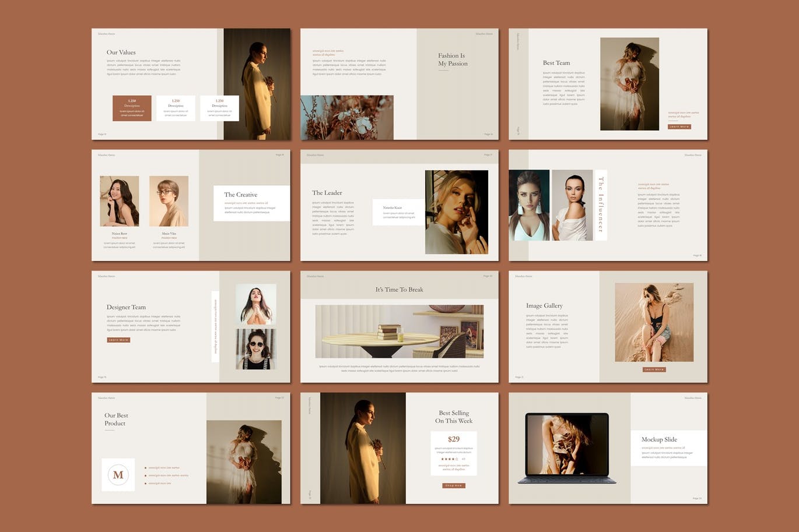Click the It's Time To Break header
This screenshot has height=532, width=799.
coord(399,290)
